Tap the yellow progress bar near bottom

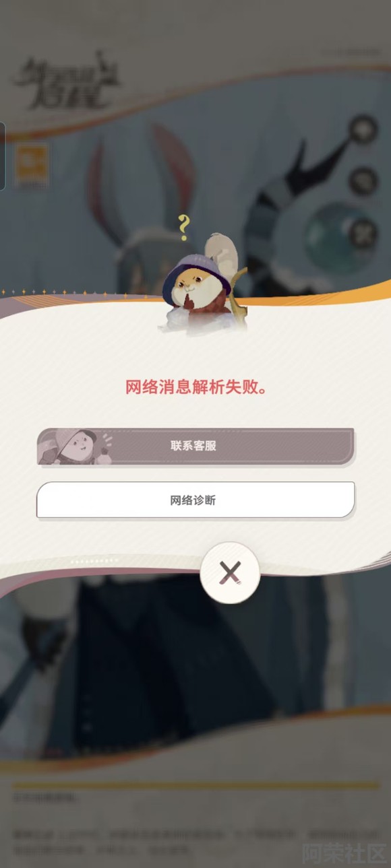195,786
